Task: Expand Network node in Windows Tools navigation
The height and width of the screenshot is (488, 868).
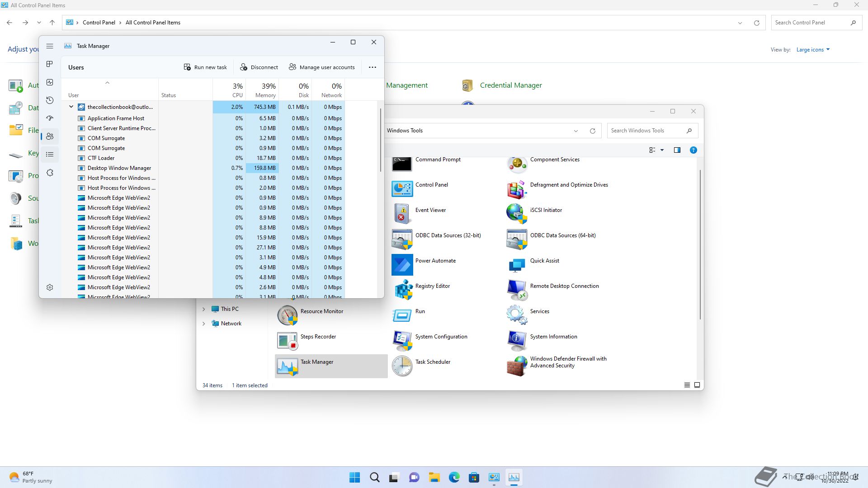Action: pyautogui.click(x=203, y=324)
